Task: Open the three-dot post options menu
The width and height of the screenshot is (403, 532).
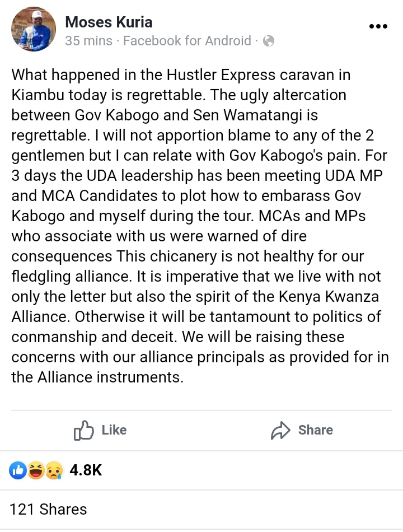Action: point(379,26)
